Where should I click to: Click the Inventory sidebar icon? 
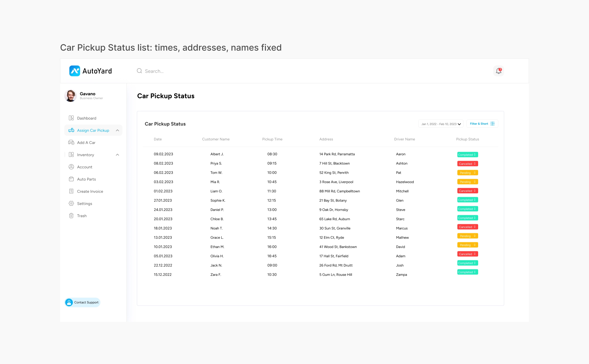tap(71, 155)
